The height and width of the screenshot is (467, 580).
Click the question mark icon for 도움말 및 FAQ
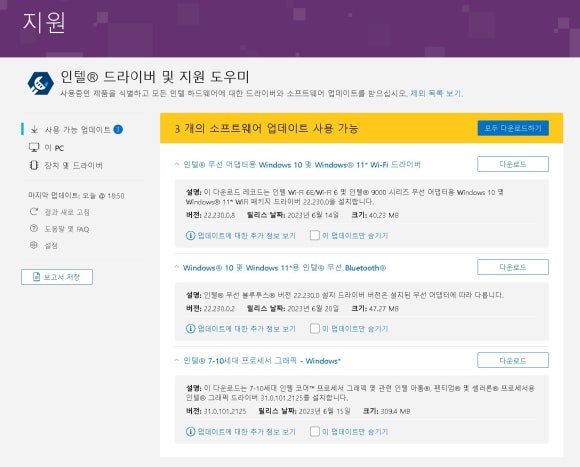pyautogui.click(x=34, y=229)
